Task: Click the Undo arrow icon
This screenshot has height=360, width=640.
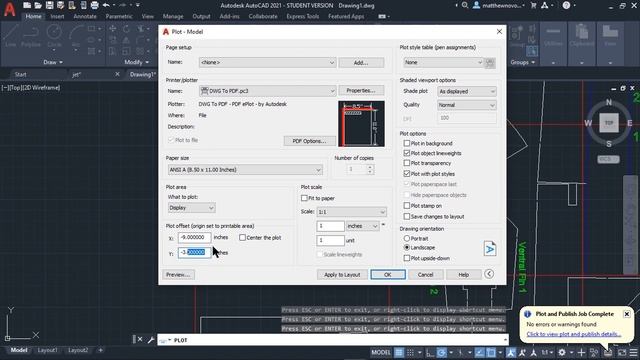Action: tap(106, 5)
